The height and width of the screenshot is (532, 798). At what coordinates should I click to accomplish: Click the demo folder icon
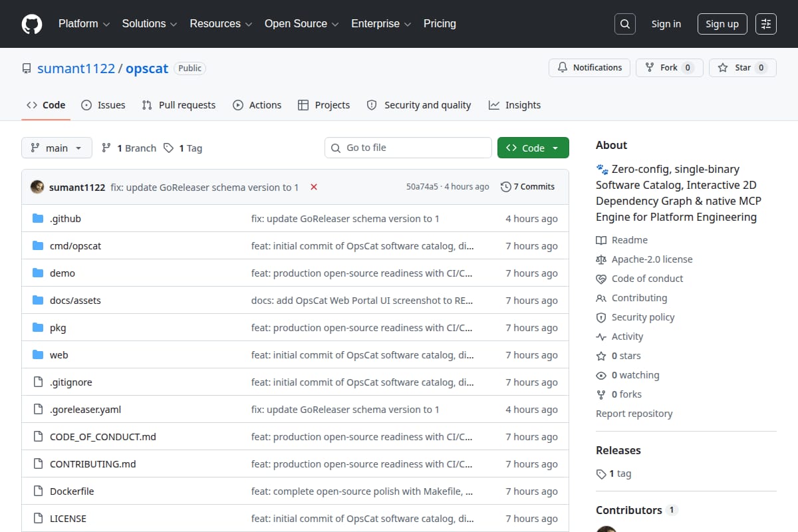pyautogui.click(x=38, y=273)
